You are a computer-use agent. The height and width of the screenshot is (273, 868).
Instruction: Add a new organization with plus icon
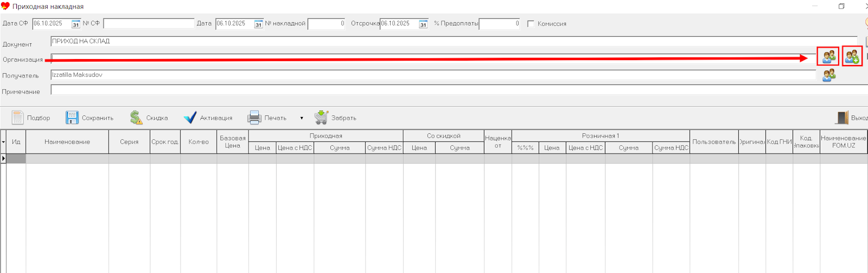[852, 56]
